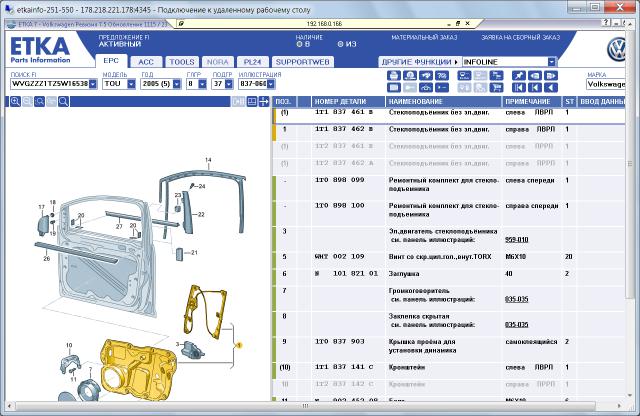The height and width of the screenshot is (416, 640).
Task: Click the Наименование column header
Action: tap(443, 101)
